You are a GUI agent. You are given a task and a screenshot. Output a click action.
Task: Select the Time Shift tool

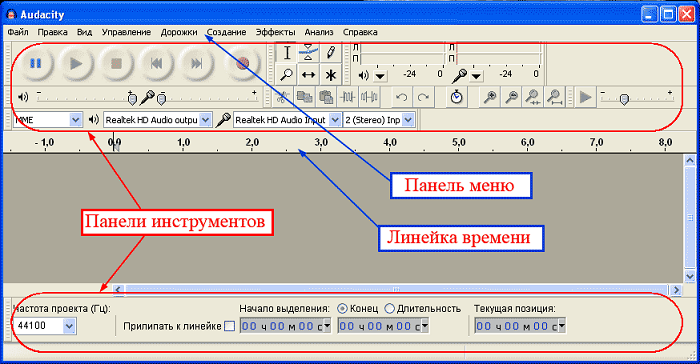(x=308, y=75)
